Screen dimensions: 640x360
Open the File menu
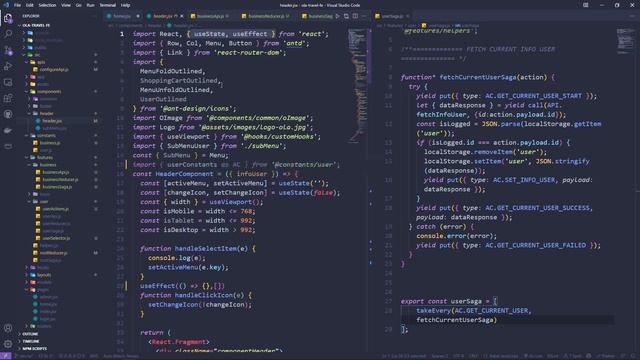[17, 5]
